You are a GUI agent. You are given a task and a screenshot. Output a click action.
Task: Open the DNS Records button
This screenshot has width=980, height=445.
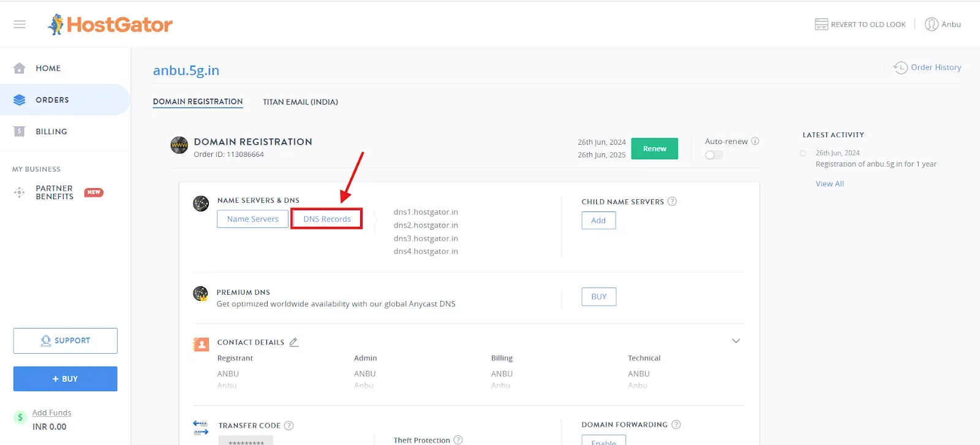327,219
